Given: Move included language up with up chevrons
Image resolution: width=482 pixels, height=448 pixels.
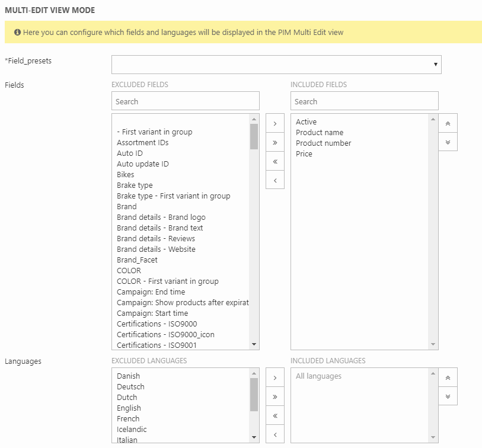Looking at the screenshot, I should tap(448, 377).
